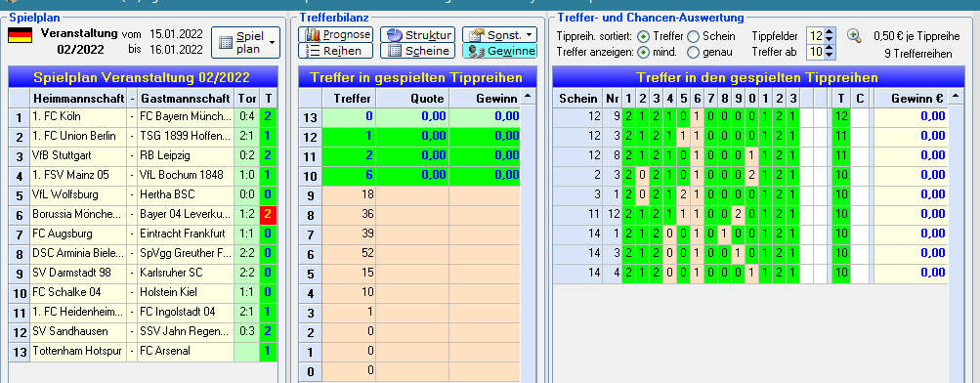Open the Struktur pie chart view

[417, 35]
